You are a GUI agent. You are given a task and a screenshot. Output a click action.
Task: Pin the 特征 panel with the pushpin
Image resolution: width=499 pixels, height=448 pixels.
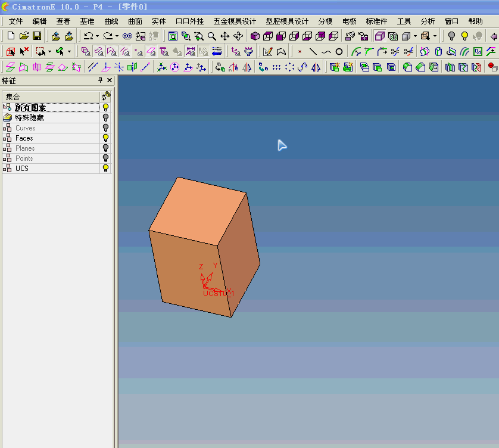pos(100,80)
